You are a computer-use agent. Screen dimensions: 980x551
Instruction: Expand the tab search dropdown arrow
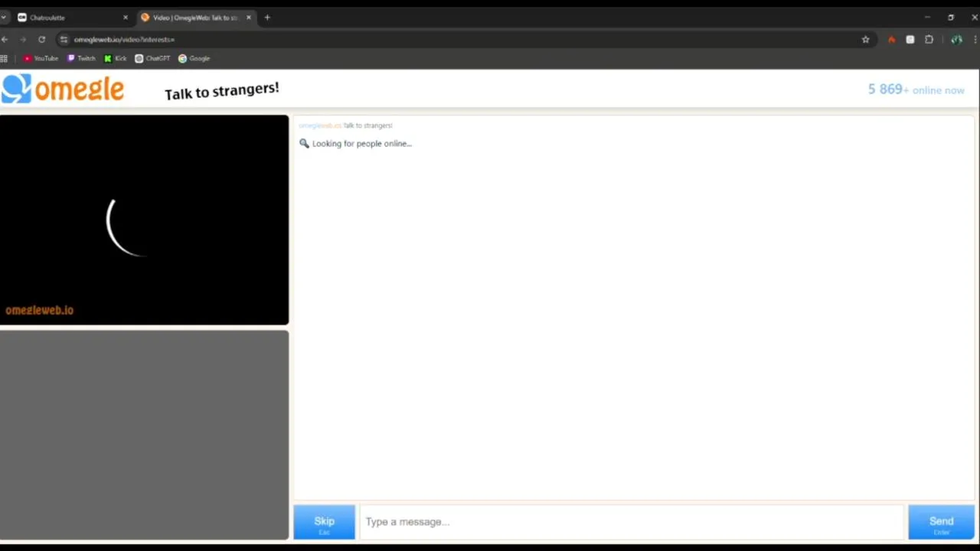tap(4, 17)
